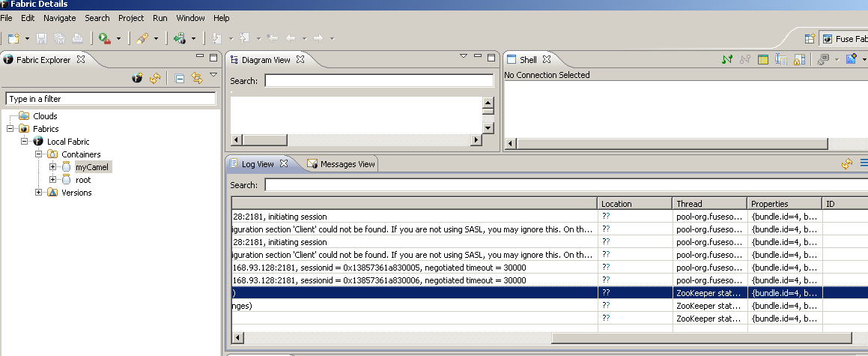
Task: Sort by the Location column header
Action: coord(635,204)
